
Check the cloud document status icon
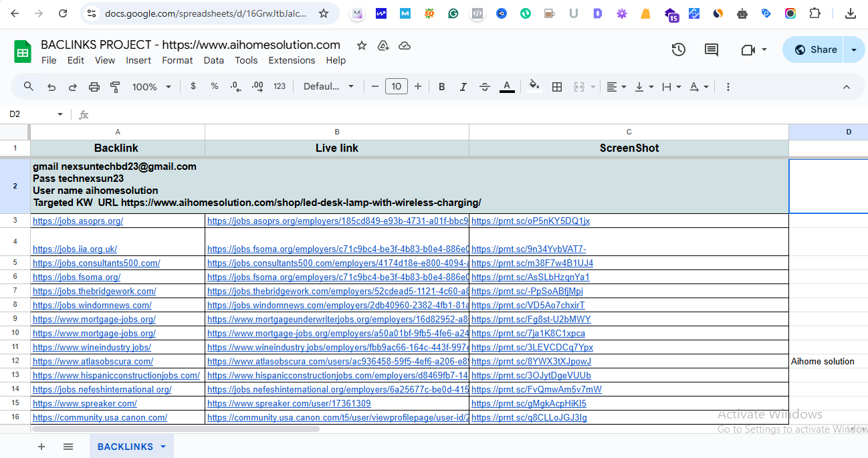tap(405, 45)
